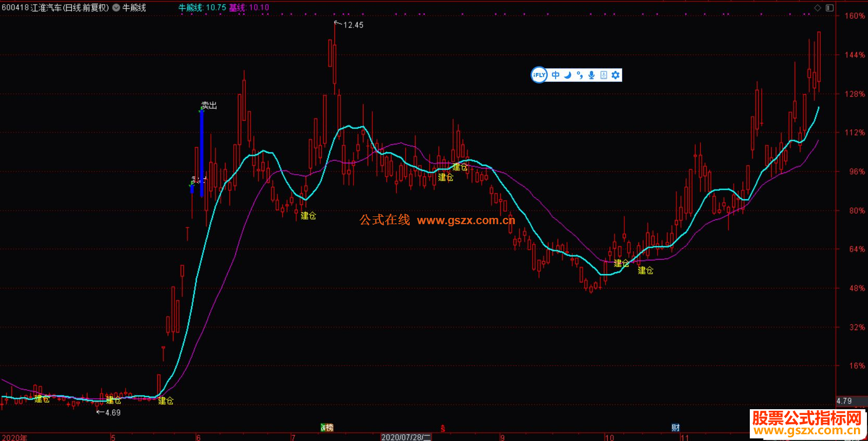
Task: Click month 9 tick on time axis
Action: 502,437
